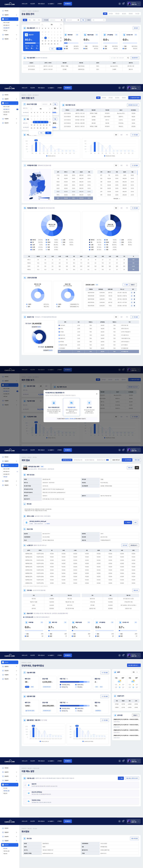Go to next month in 운송 품질 관리 date picker

tap(61, 25)
